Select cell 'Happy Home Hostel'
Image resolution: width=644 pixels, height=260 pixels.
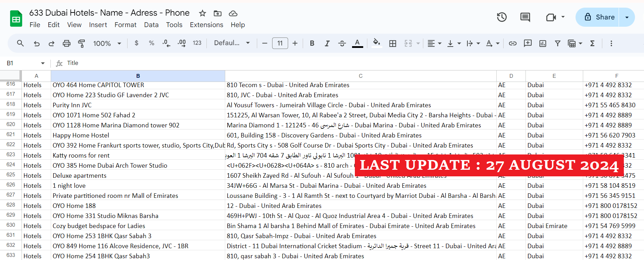coord(138,135)
